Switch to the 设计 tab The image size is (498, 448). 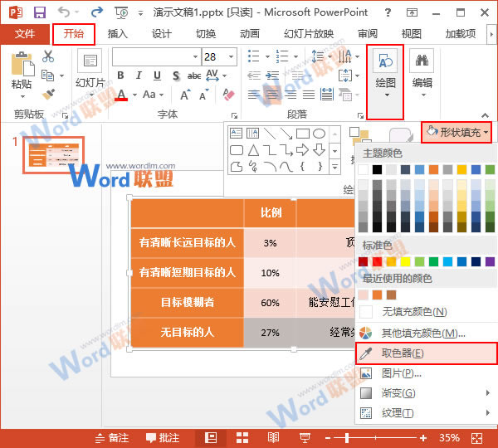pyautogui.click(x=162, y=34)
